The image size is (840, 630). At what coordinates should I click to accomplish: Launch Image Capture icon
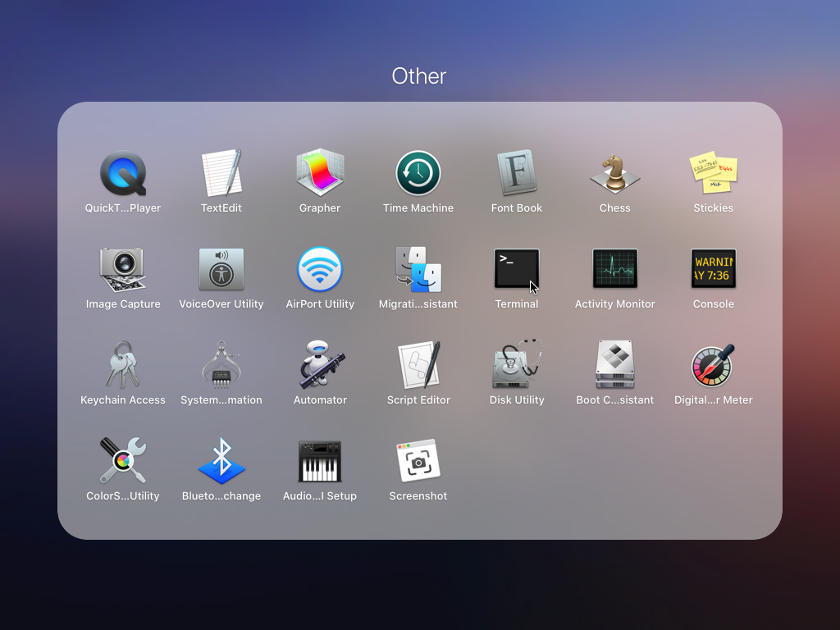(123, 269)
